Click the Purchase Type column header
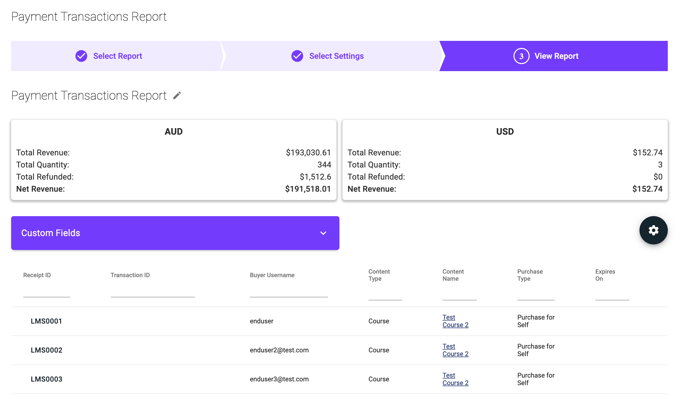The width and height of the screenshot is (688, 399). tap(530, 275)
